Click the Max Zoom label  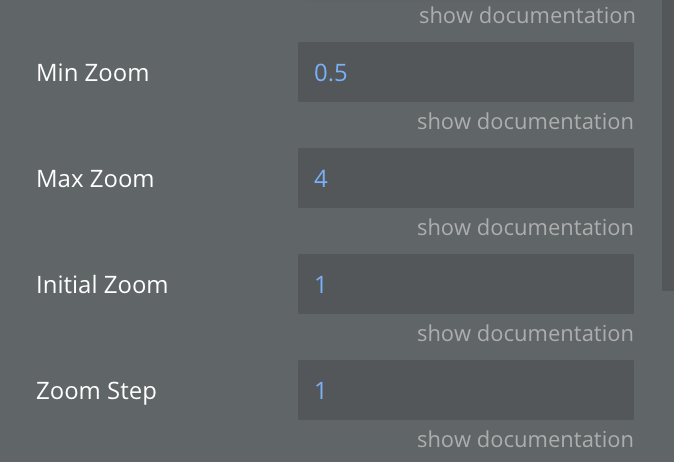coord(95,179)
